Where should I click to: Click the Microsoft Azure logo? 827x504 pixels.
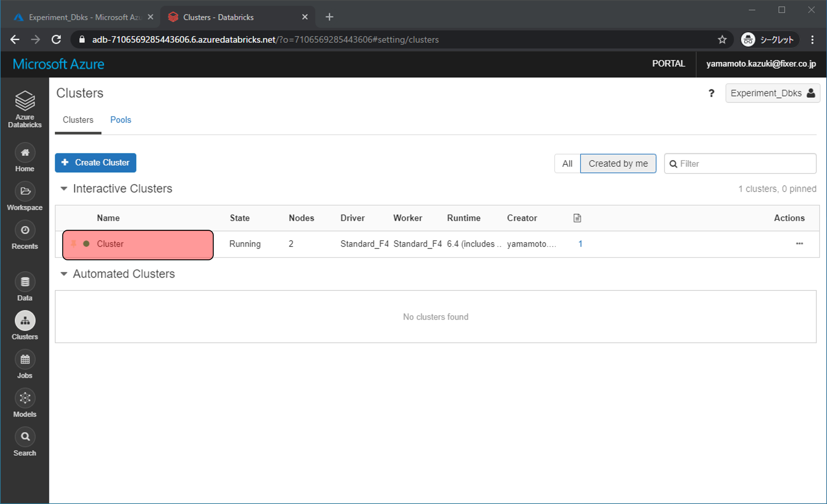[59, 64]
